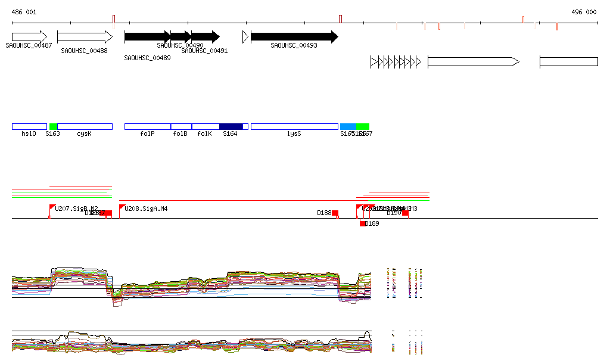This screenshot has height=364, width=610.
Task: Click the red marker on coordinate ruler near SAOUHSC_00493 end
Action: click(340, 18)
